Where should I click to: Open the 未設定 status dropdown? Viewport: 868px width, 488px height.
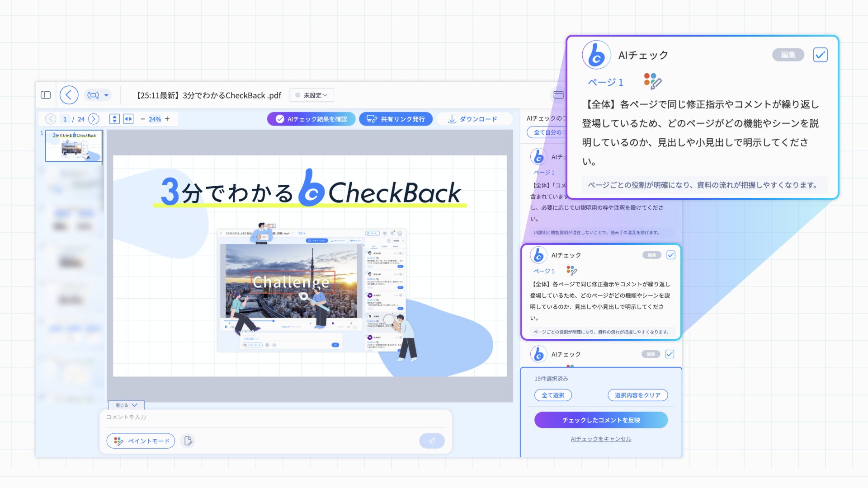point(311,95)
